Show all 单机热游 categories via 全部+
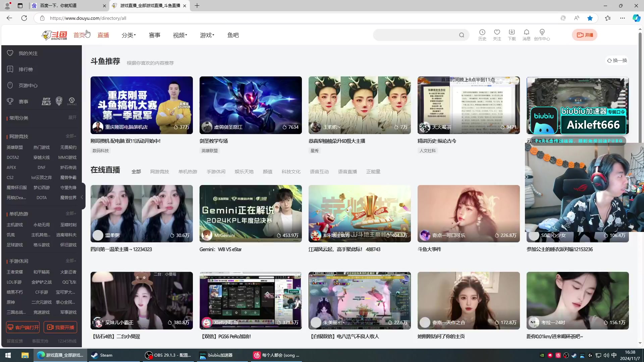The image size is (644, 362). coord(71,214)
